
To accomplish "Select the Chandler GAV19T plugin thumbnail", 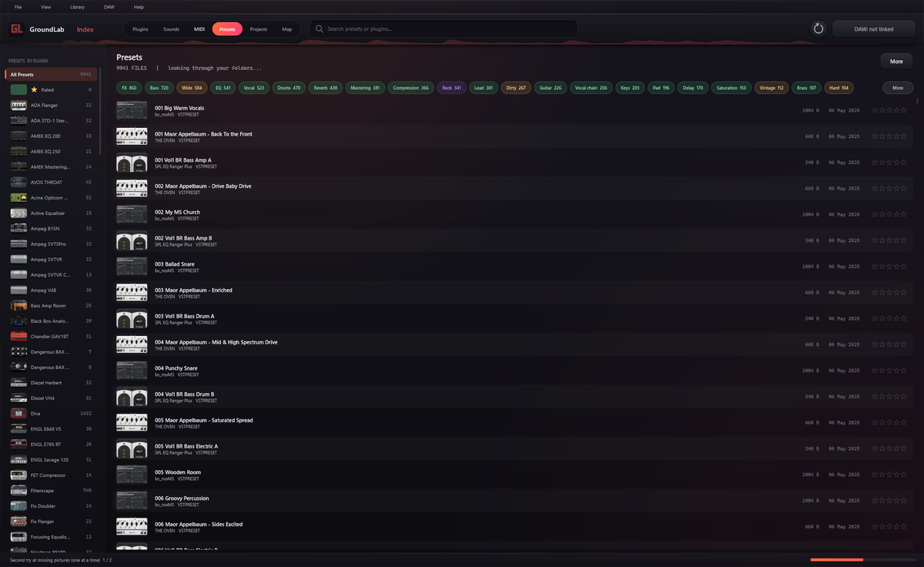I will pos(19,337).
